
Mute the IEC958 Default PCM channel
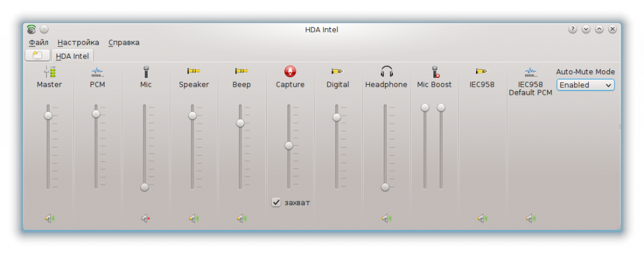pyautogui.click(x=531, y=218)
